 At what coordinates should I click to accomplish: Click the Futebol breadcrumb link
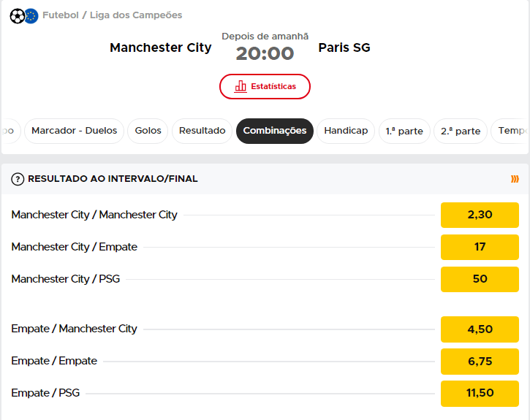[61, 15]
